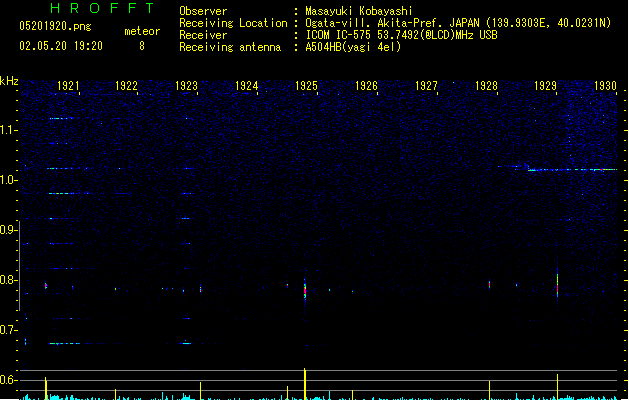Click the yellow intensity bar below 1929
This screenshot has height=400, width=629.
(x=557, y=387)
